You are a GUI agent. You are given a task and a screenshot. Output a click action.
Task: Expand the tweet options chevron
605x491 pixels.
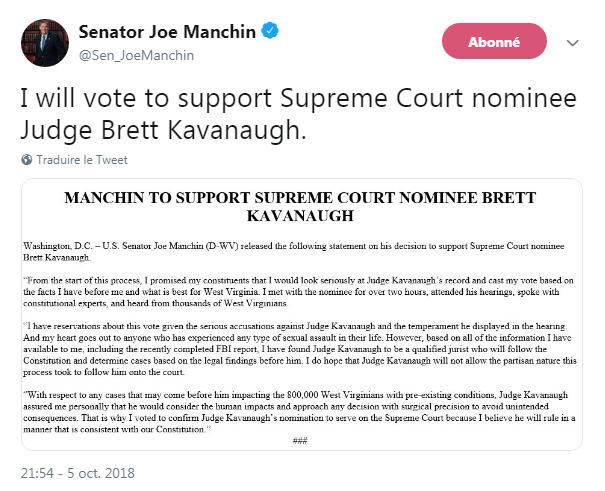(x=573, y=43)
